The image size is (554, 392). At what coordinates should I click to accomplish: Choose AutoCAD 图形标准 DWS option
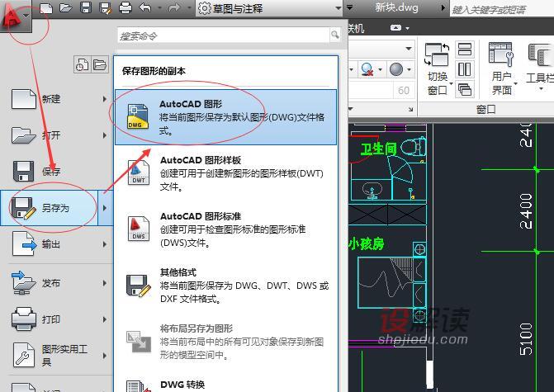225,229
